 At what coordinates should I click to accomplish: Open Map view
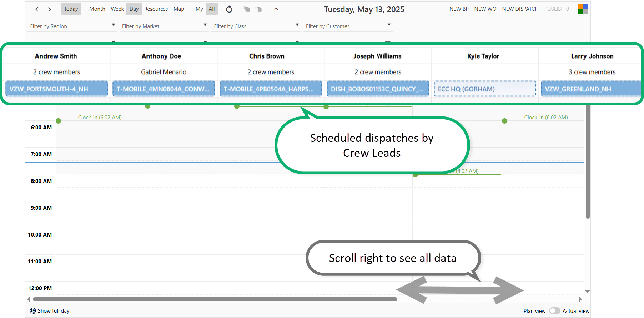click(179, 9)
